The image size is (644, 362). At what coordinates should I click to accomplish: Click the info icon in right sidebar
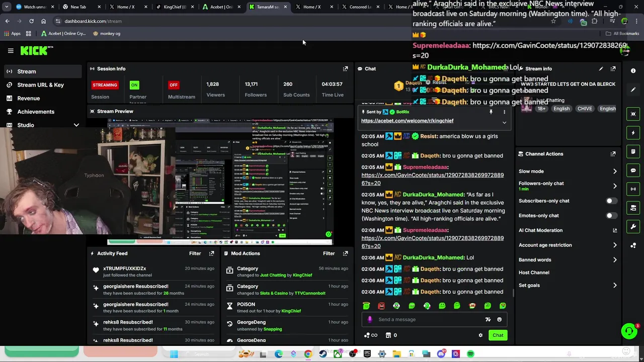[633, 71]
